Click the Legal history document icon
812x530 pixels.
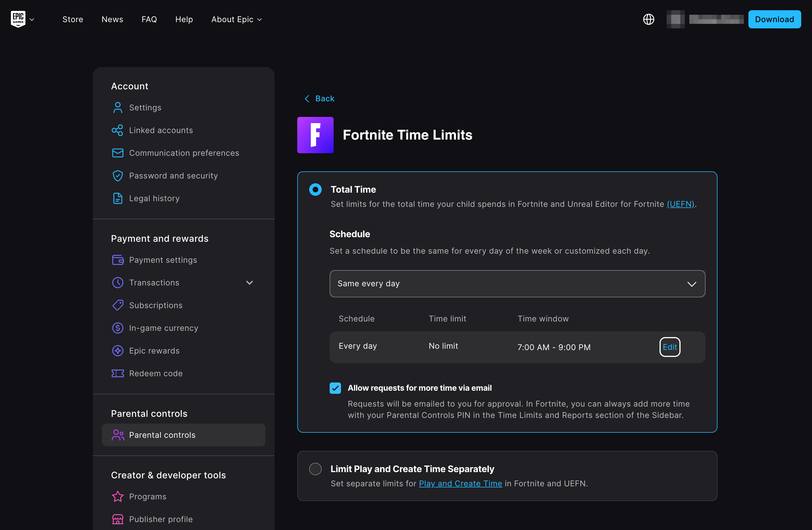click(x=118, y=199)
